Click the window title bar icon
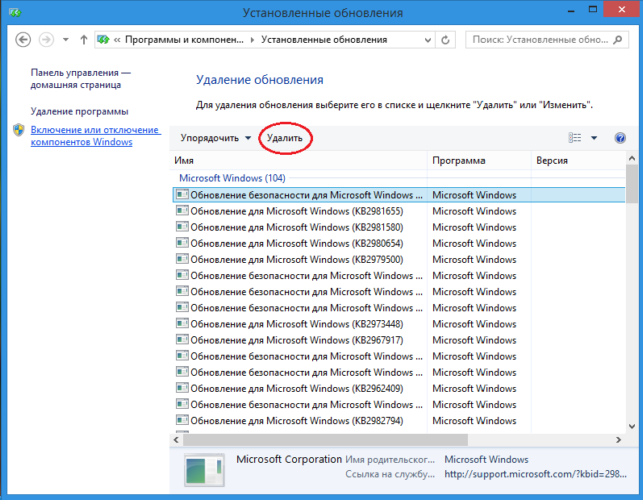Screen dimensions: 643x500 [15, 12]
